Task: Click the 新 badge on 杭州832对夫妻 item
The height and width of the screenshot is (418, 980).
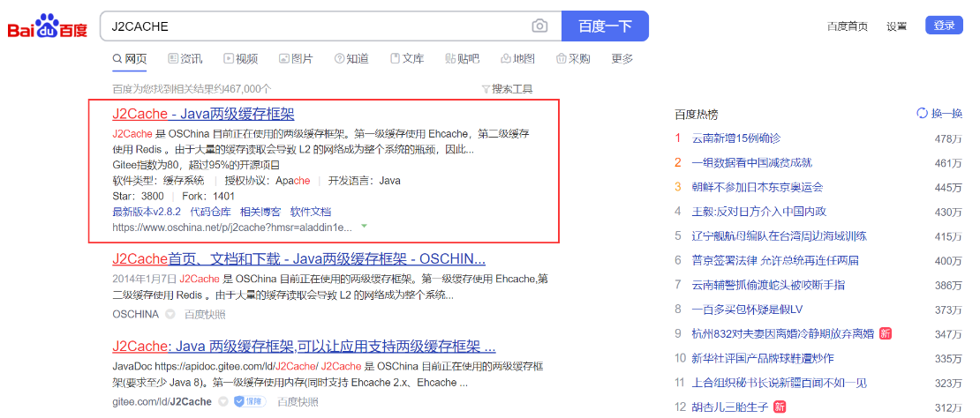Action: [x=885, y=333]
